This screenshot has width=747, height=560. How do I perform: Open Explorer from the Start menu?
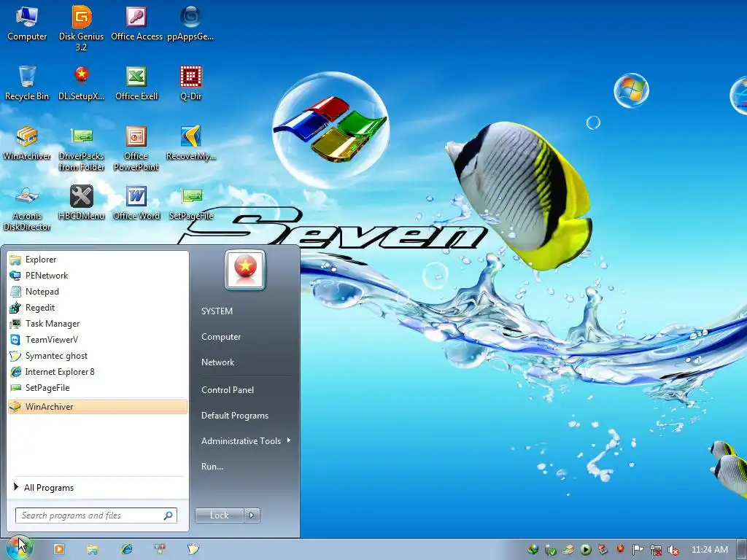(x=98, y=260)
